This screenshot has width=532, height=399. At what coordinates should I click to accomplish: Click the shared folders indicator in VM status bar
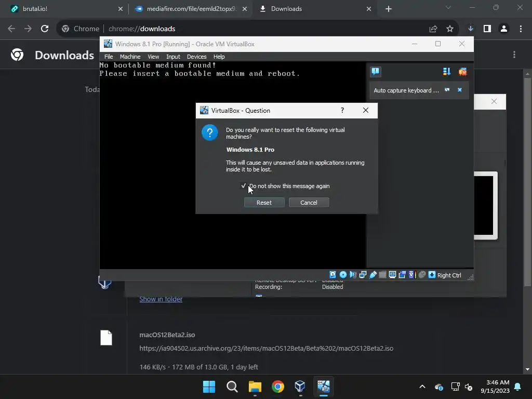tap(382, 275)
